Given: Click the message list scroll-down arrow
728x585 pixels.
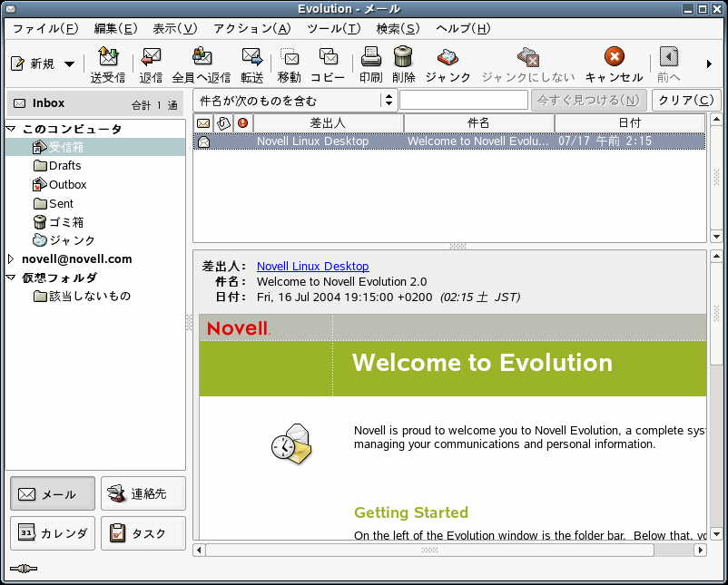Looking at the screenshot, I should [716, 237].
